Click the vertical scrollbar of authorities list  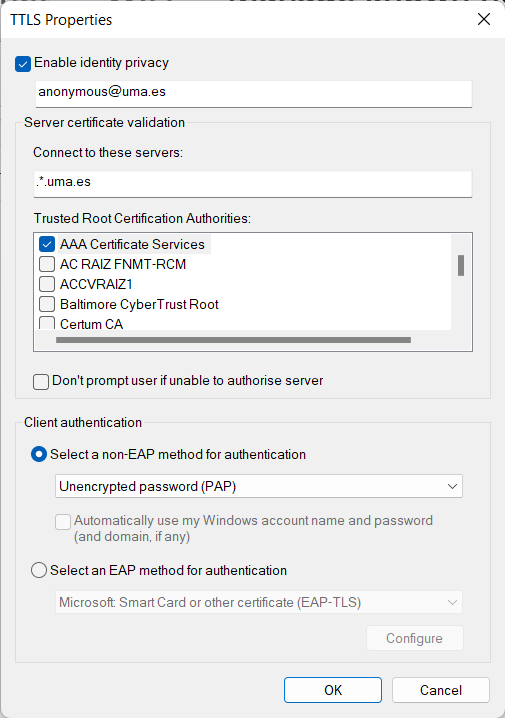(461, 266)
